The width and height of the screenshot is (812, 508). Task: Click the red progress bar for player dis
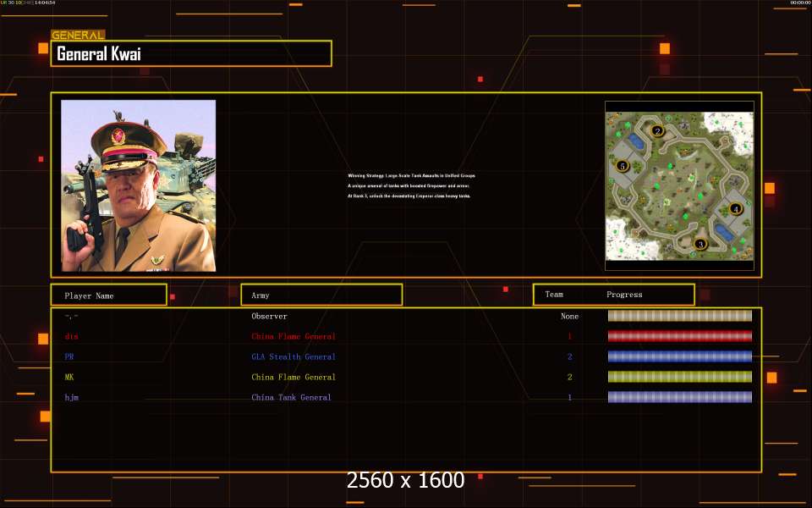pos(679,336)
